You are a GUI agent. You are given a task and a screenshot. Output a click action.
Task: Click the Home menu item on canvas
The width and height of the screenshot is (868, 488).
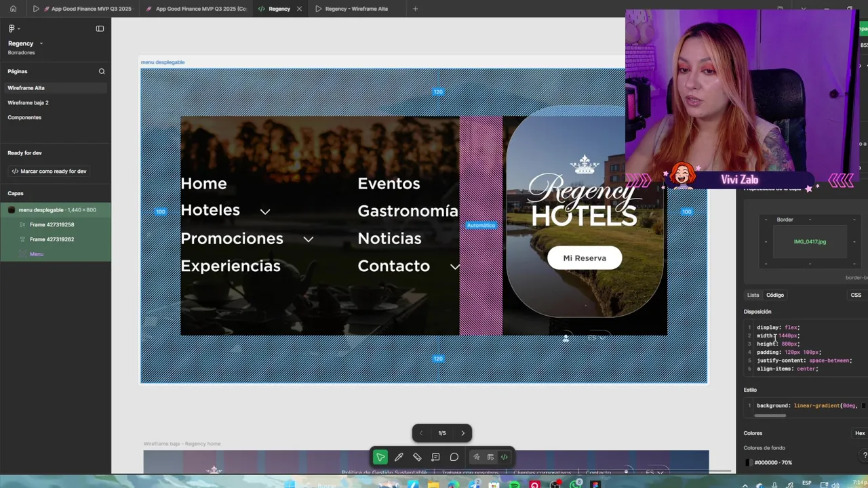[x=203, y=184]
